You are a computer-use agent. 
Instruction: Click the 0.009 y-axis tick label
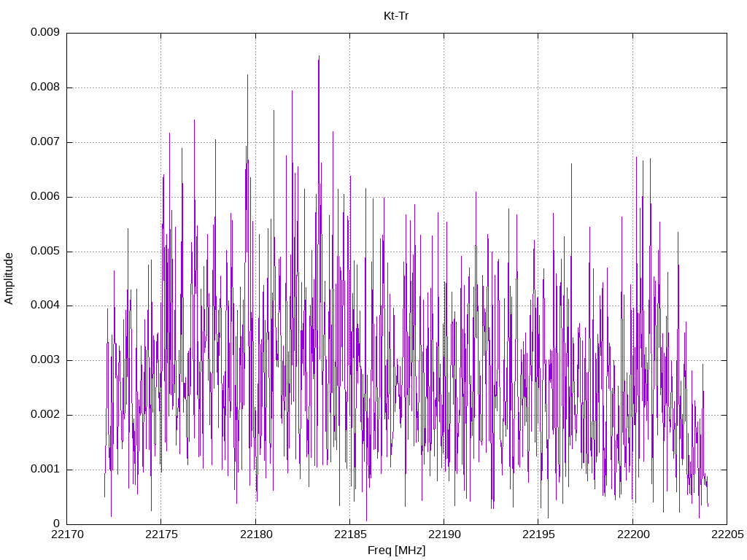[x=45, y=32]
